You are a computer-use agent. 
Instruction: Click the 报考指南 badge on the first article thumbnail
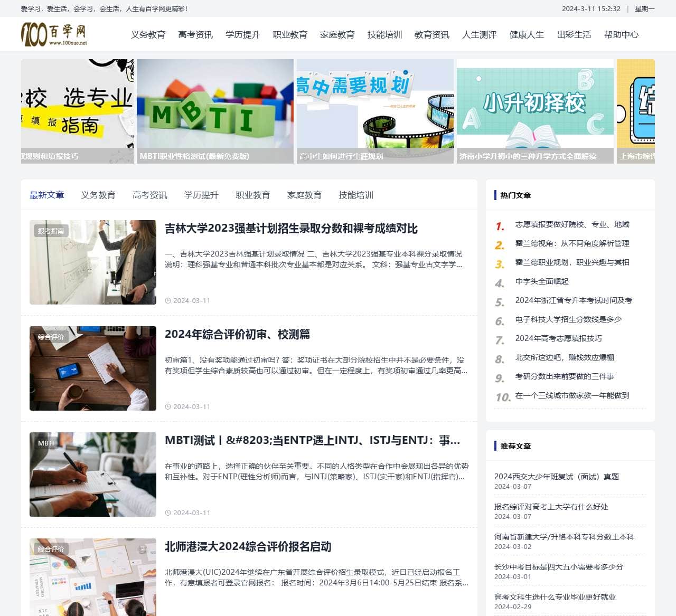[x=52, y=231]
